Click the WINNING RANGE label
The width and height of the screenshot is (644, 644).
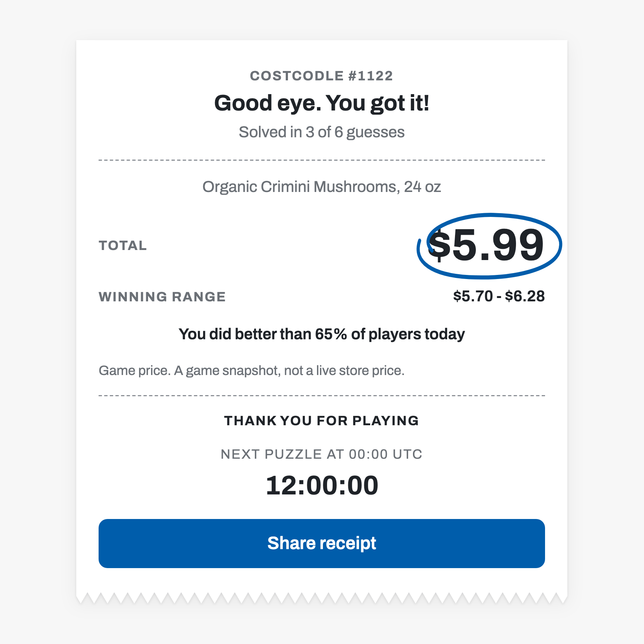click(162, 297)
